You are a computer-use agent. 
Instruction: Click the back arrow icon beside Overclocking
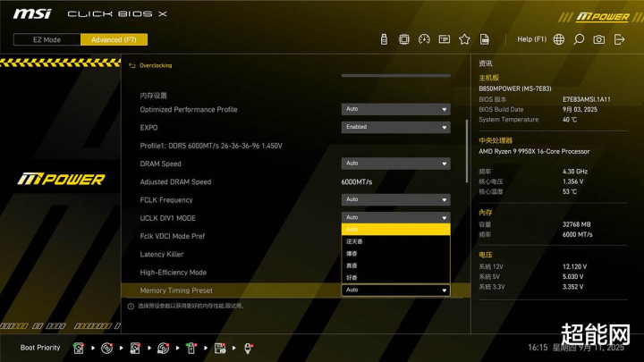click(x=131, y=65)
